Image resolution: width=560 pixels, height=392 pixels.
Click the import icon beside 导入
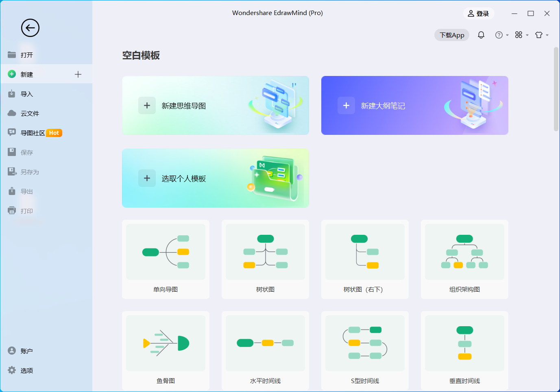(12, 94)
